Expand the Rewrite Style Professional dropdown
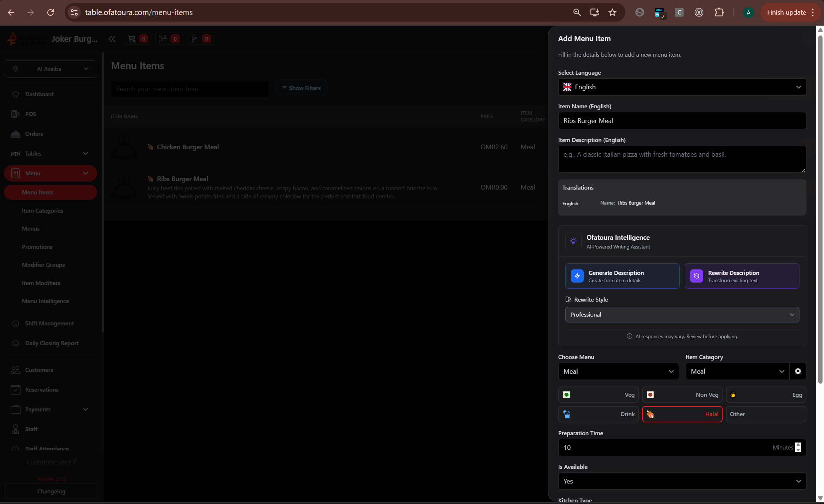Screen dimensions: 824x504 (682, 315)
